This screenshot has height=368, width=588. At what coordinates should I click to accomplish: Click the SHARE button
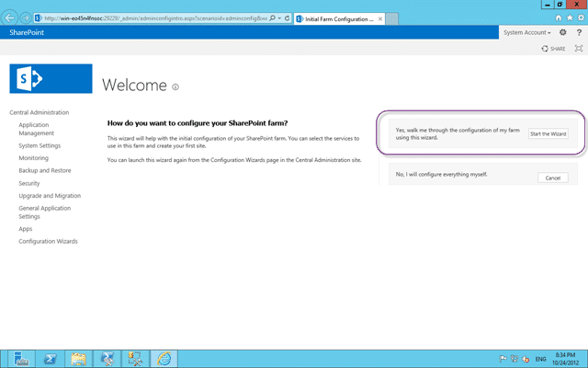(x=553, y=49)
